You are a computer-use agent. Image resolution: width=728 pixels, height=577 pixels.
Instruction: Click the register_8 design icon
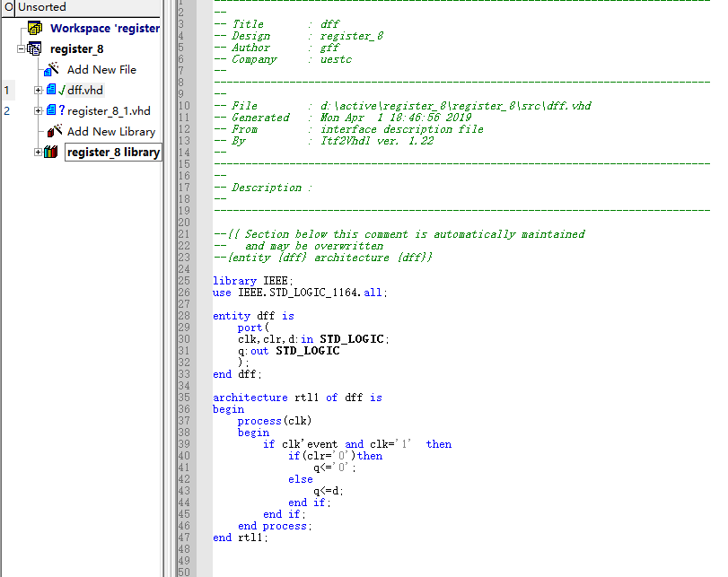34,48
